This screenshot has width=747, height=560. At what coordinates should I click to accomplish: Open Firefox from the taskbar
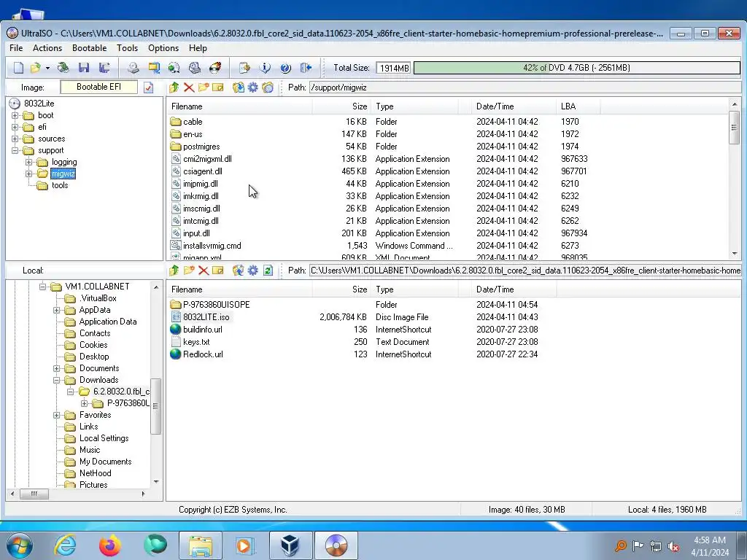tap(109, 545)
